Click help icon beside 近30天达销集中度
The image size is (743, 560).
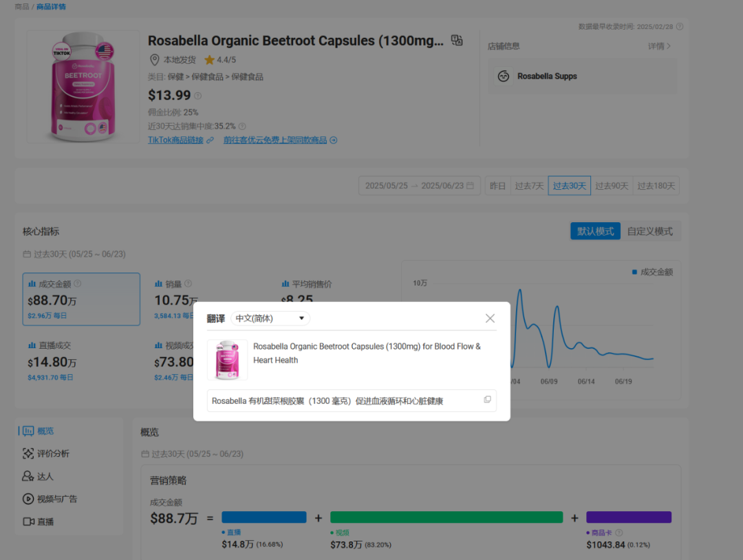(242, 127)
